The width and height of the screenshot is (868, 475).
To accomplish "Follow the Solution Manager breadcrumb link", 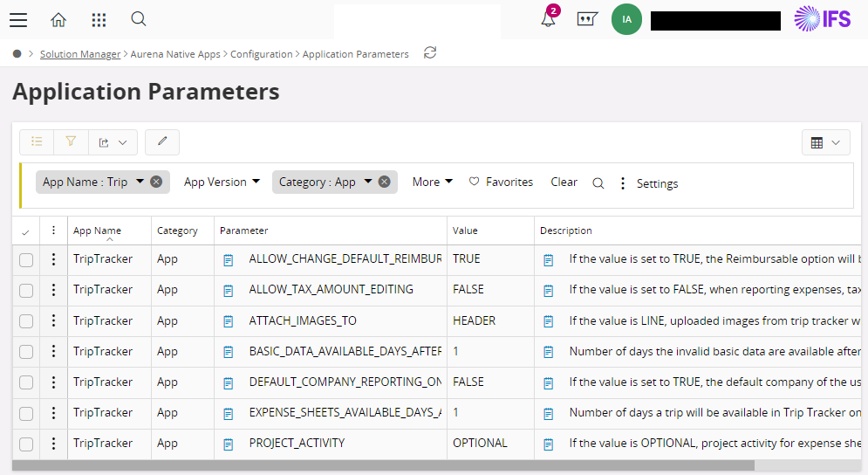I will coord(80,54).
